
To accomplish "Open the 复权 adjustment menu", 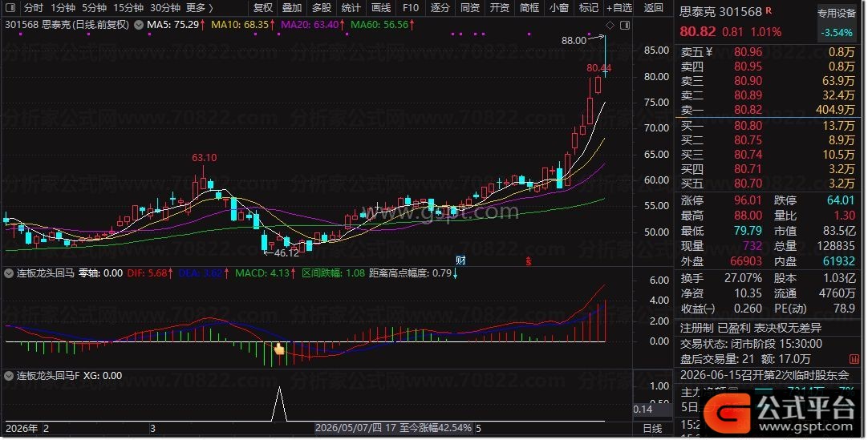I will coord(263,8).
